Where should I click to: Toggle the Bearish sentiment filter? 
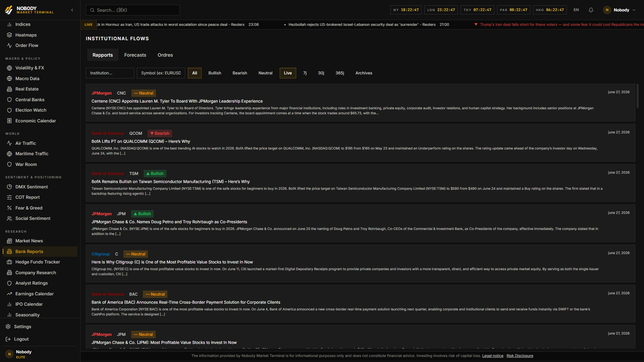[240, 73]
